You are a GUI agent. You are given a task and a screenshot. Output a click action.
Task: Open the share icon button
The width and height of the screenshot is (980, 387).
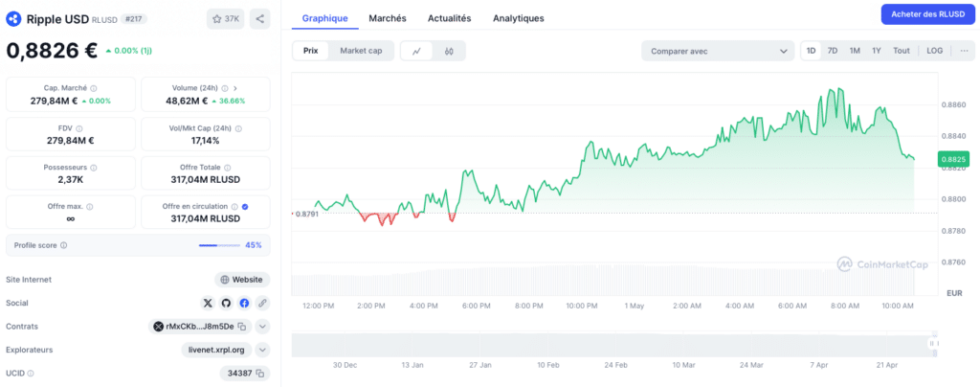point(260,19)
